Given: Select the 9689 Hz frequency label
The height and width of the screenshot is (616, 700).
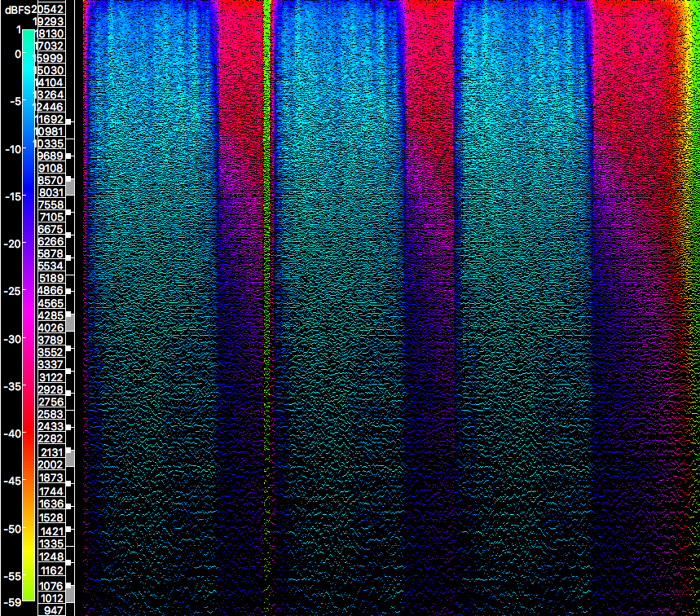Looking at the screenshot, I should pyautogui.click(x=51, y=156).
